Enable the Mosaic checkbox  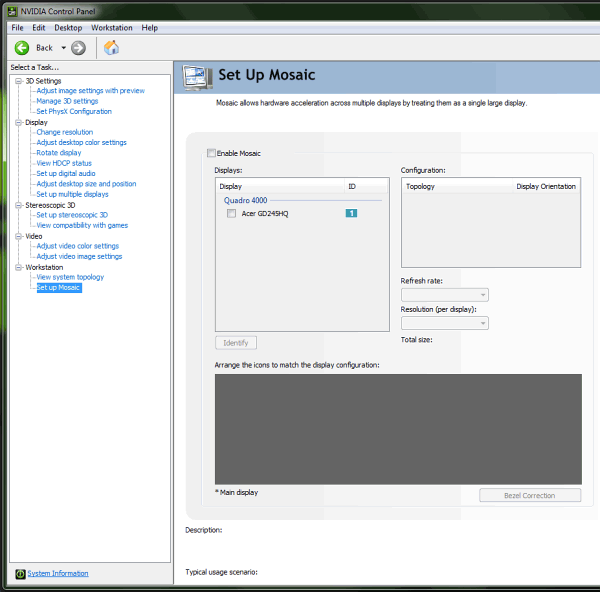[x=211, y=153]
